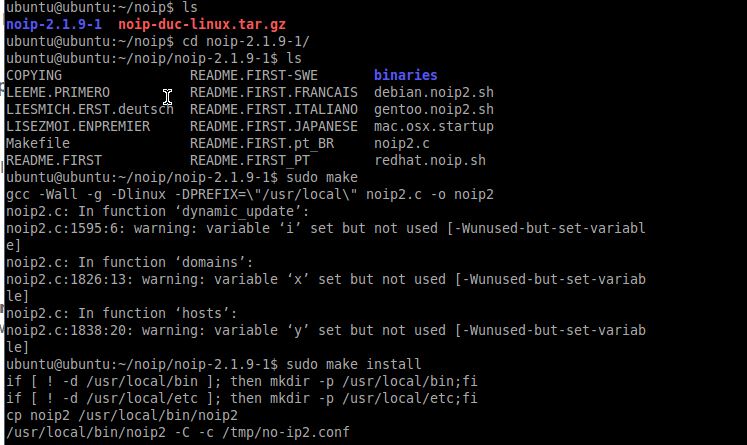Screen dimensions: 747x445
Task: Click mac.osx.startup file entry
Action: pos(434,126)
